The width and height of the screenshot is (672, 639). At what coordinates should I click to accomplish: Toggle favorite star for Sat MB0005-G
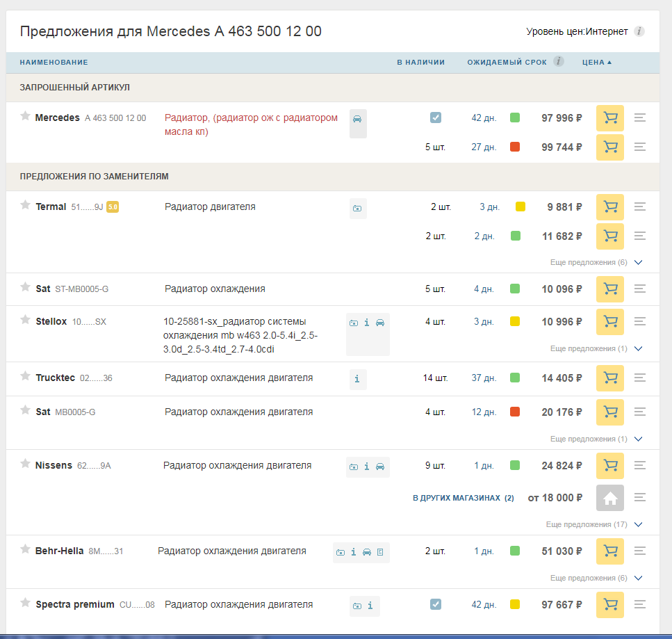click(25, 410)
